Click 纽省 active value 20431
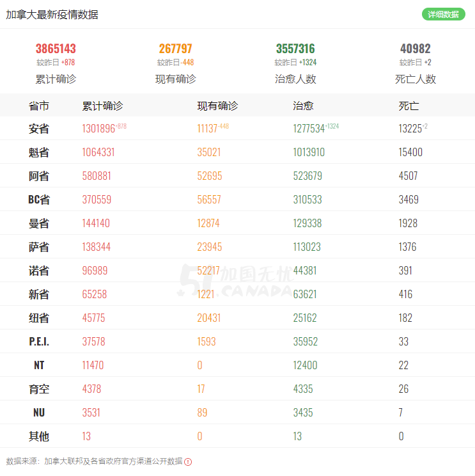The height and width of the screenshot is (476, 475). 209,318
